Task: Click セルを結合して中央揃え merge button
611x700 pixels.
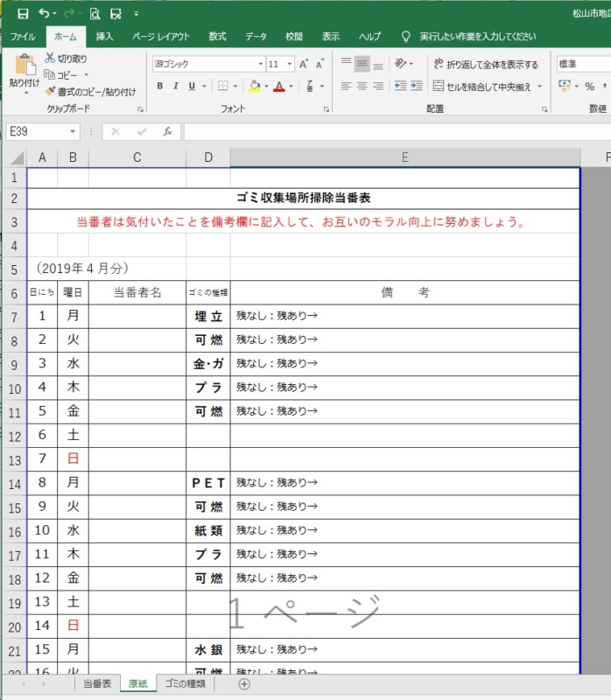Action: pos(488,86)
